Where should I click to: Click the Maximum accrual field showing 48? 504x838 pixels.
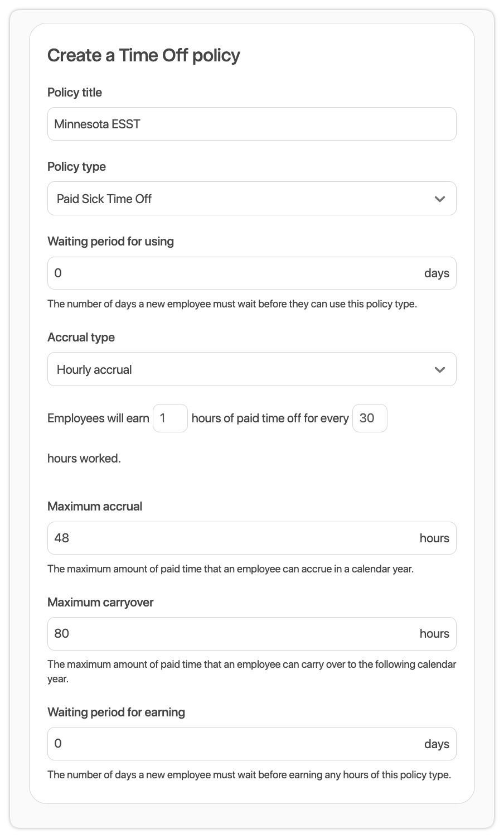234,538
